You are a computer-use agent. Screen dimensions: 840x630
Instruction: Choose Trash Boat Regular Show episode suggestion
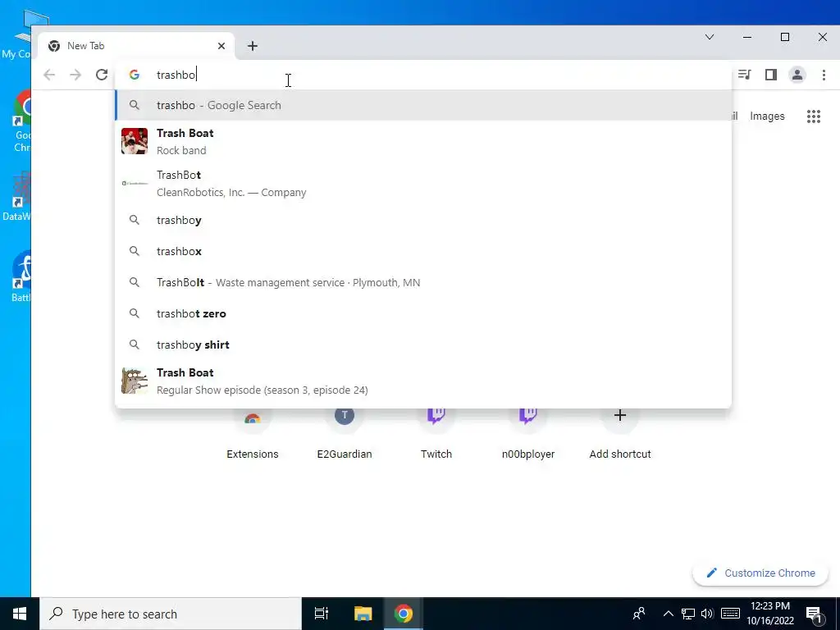coord(423,381)
